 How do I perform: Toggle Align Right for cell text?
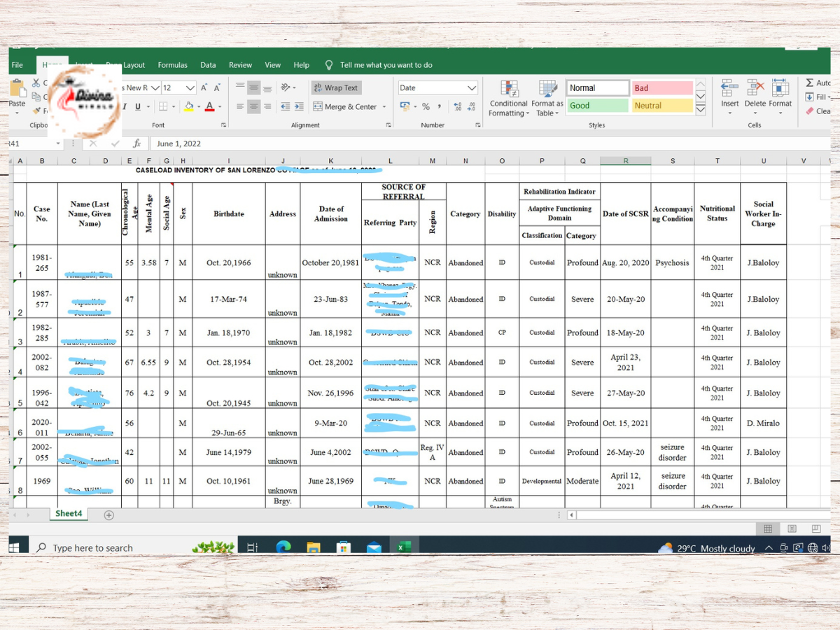tap(267, 106)
